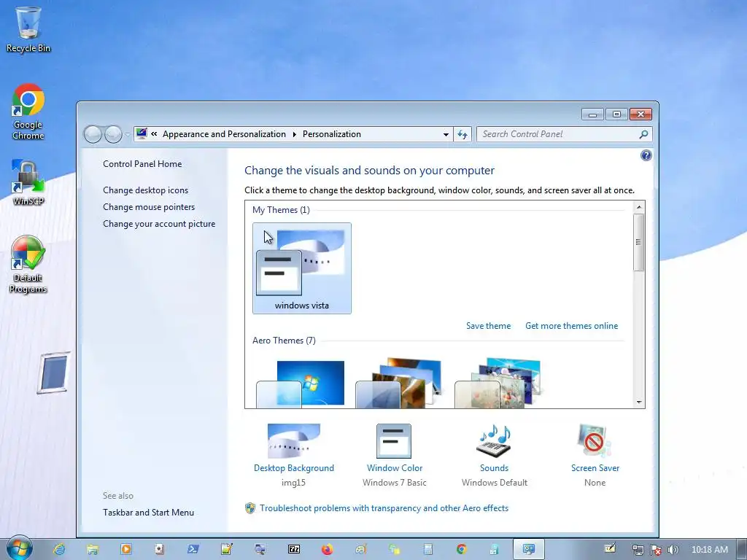Screen dimensions: 747x560
Task: Click the Windows Start orb
Action: tap(20, 548)
